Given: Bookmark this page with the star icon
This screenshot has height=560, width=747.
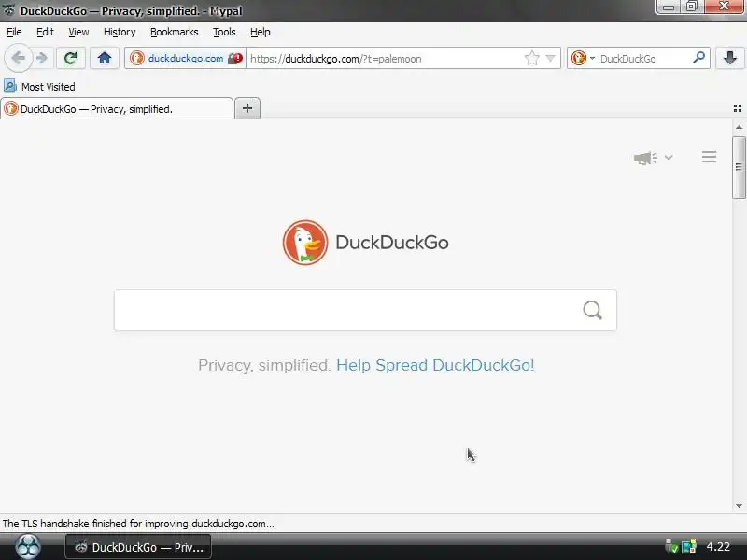Looking at the screenshot, I should pos(531,59).
